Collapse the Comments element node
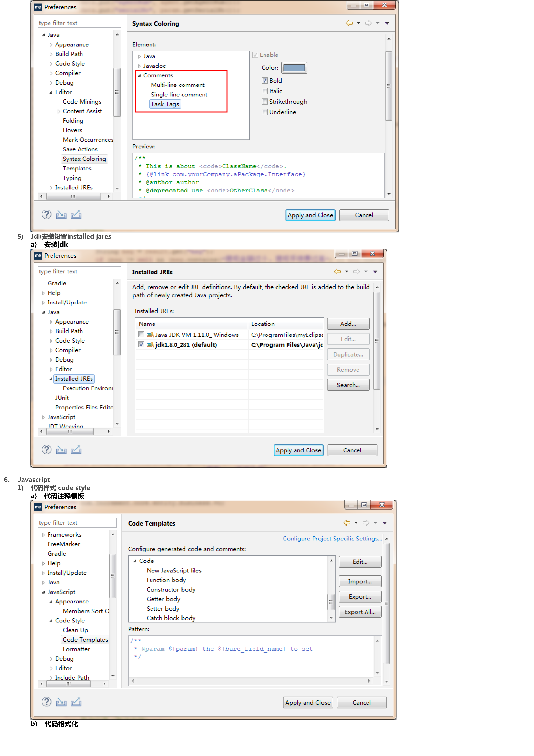This screenshot has width=534, height=756. click(139, 76)
